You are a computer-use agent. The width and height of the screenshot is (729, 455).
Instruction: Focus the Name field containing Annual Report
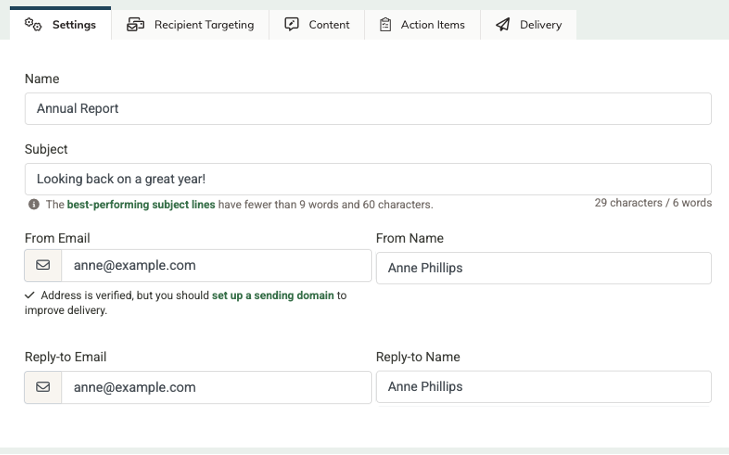click(x=368, y=109)
